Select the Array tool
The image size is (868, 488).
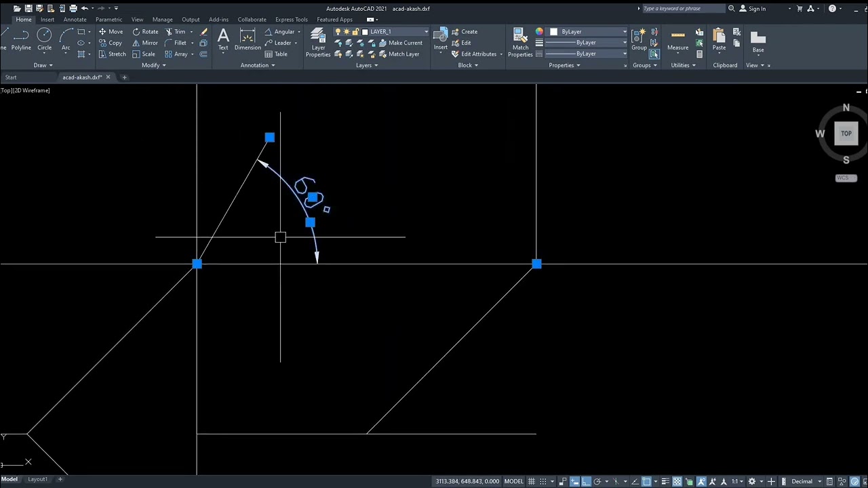pyautogui.click(x=176, y=54)
